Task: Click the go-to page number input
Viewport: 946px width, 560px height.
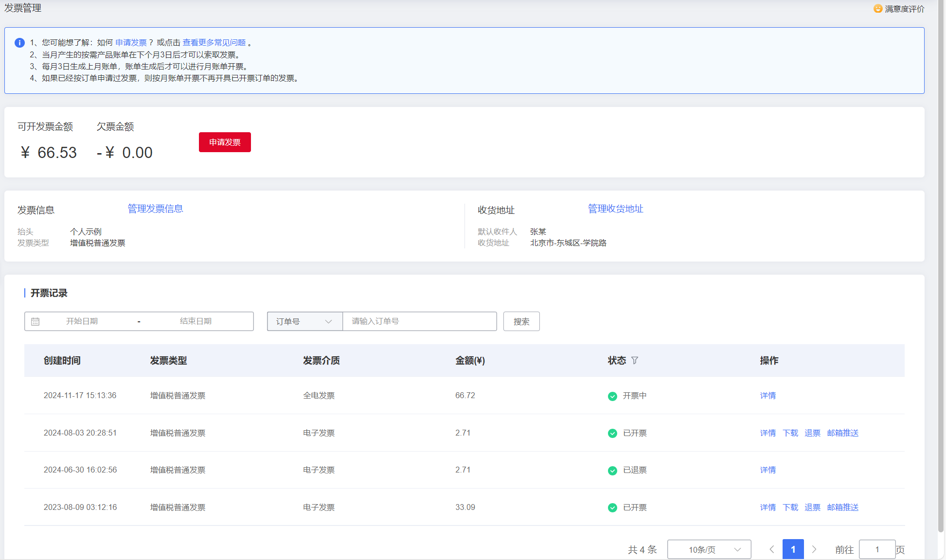Action: [x=877, y=549]
